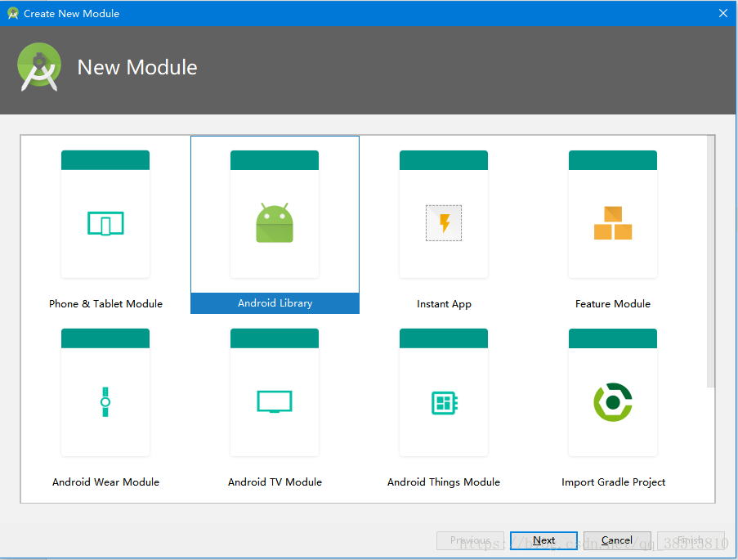Viewport: 738px width, 560px height.
Task: Click the "Phone & Tablet Module" label
Action: pyautogui.click(x=105, y=304)
